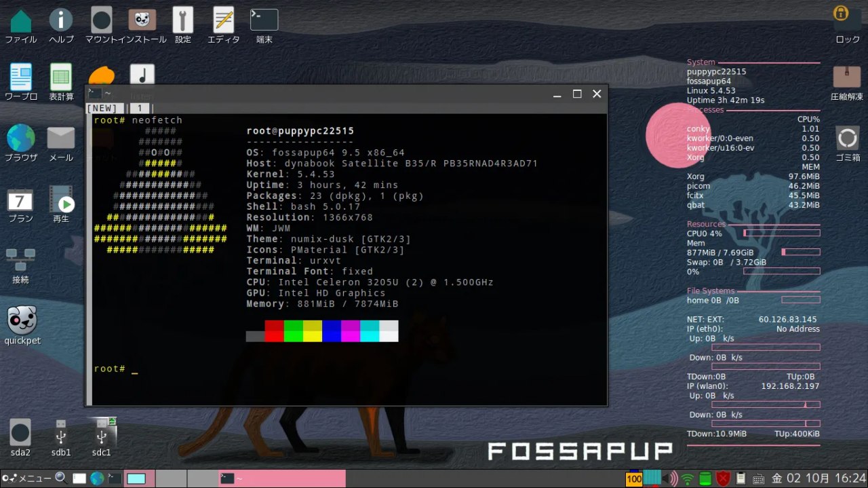Open the メニュー start menu
Image resolution: width=868 pixels, height=488 pixels.
point(26,478)
